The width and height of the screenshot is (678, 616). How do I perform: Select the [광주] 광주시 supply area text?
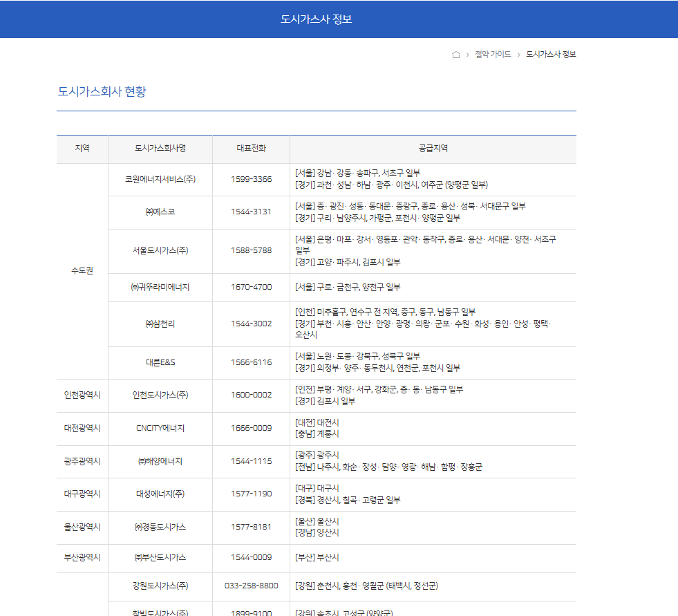pos(317,455)
